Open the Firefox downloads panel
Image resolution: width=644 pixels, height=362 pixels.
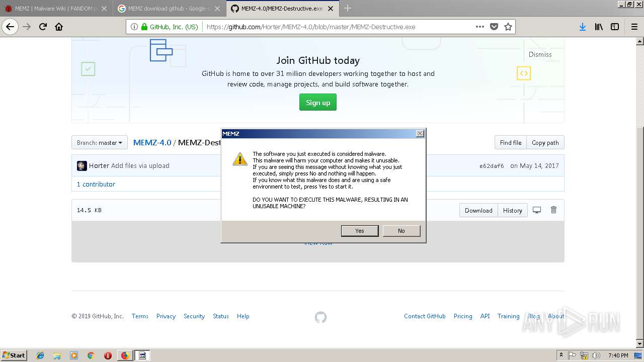coord(582,27)
